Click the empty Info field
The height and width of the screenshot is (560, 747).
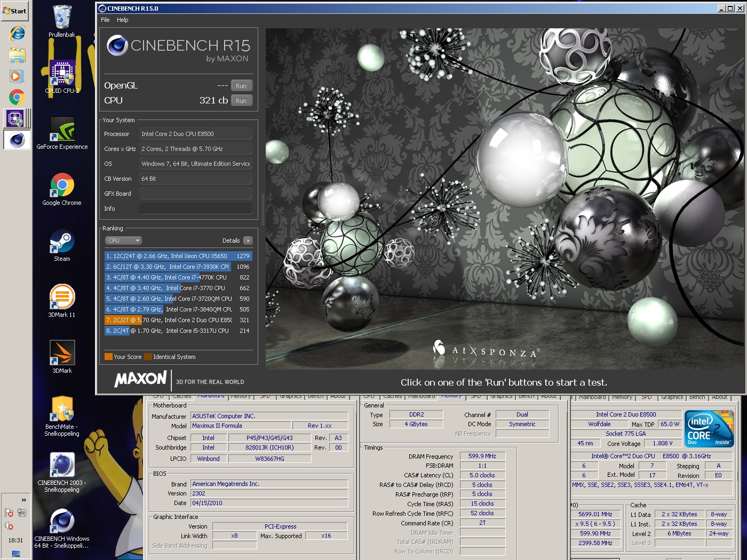pos(195,209)
